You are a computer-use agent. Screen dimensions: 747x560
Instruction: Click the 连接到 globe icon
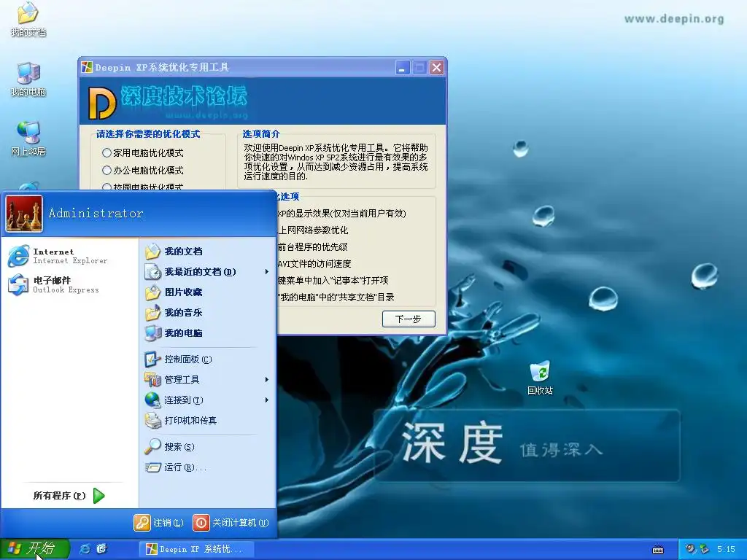[152, 400]
